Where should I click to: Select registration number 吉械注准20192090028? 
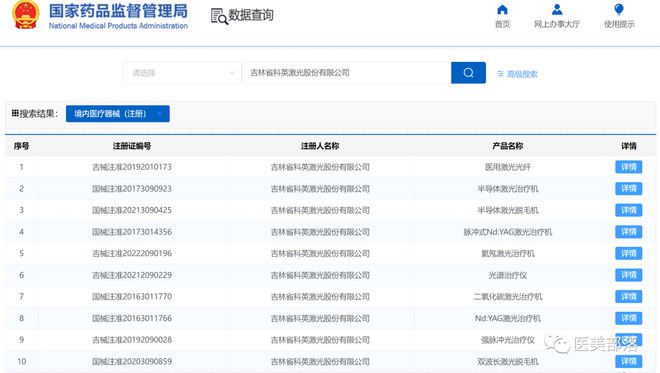click(x=132, y=340)
